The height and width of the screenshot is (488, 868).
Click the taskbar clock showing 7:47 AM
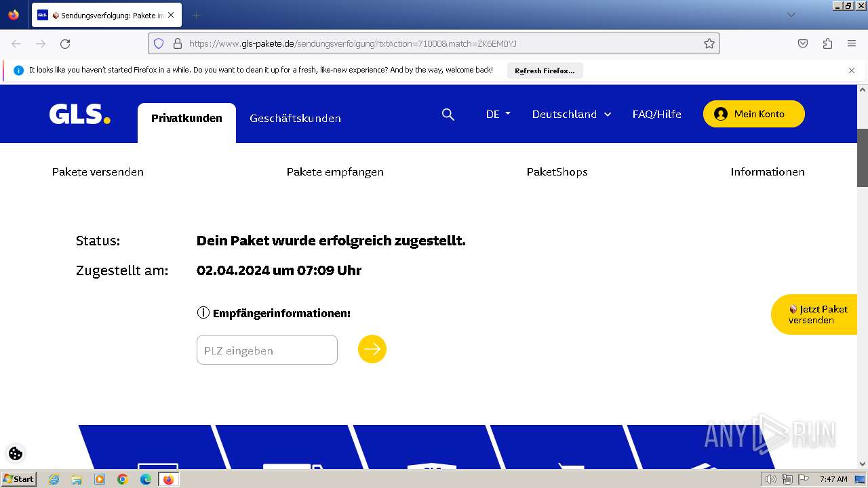click(x=833, y=479)
